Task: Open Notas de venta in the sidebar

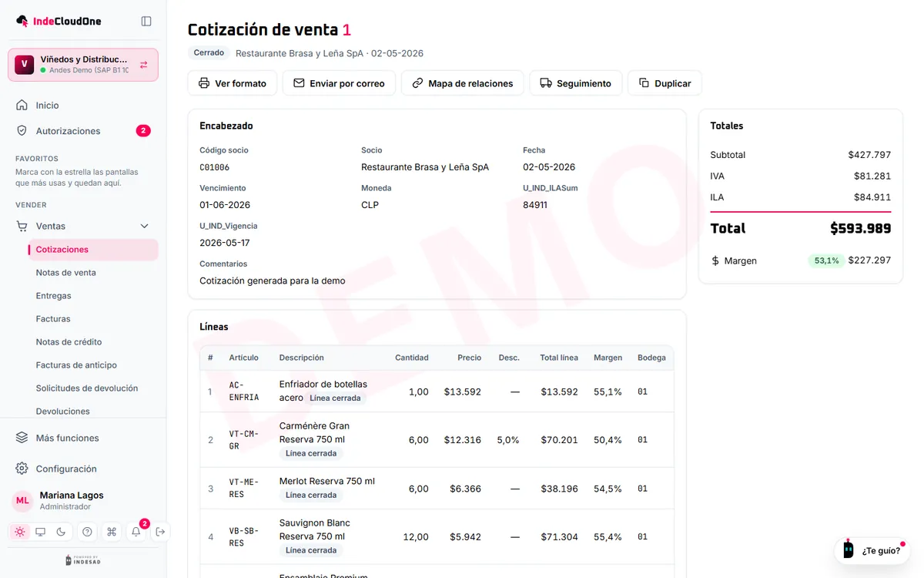Action: click(92, 273)
